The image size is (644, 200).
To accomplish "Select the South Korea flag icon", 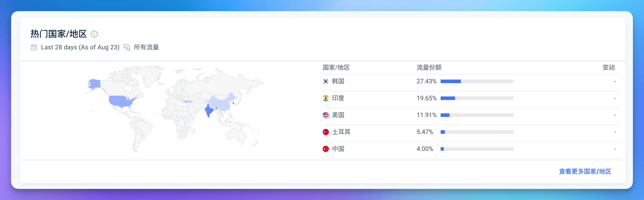I will pyautogui.click(x=325, y=81).
